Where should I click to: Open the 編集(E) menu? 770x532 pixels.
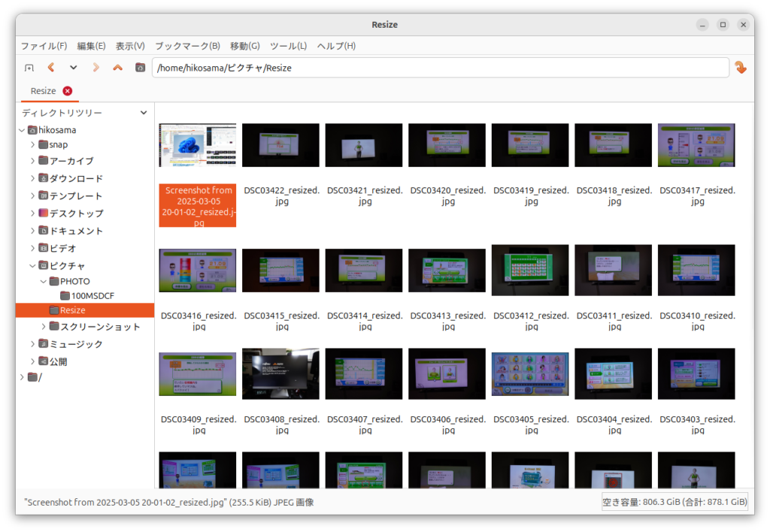click(x=91, y=46)
